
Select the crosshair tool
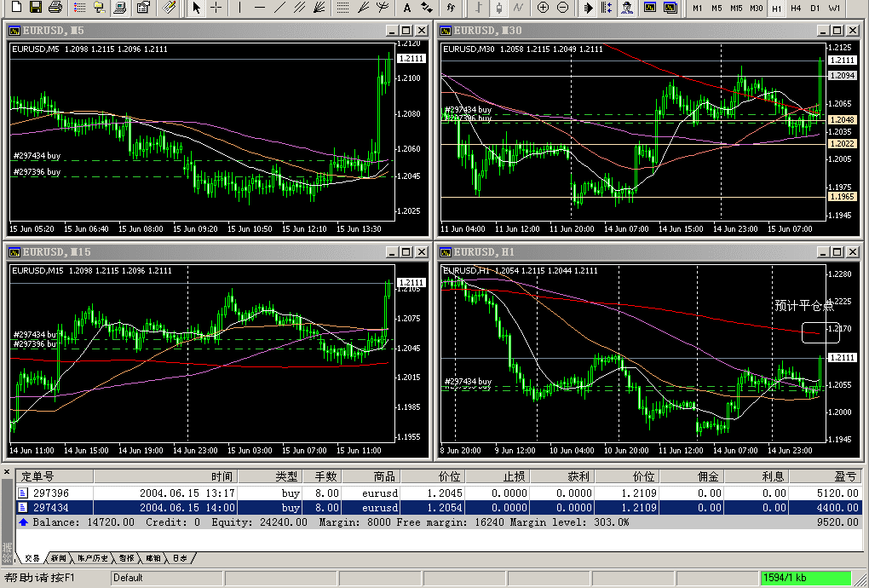[x=216, y=7]
